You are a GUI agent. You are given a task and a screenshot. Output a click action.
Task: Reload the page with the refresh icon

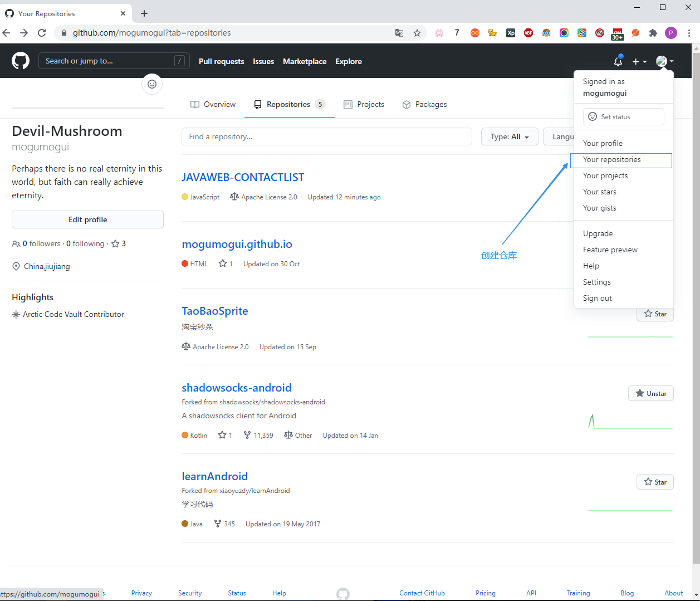[x=42, y=33]
